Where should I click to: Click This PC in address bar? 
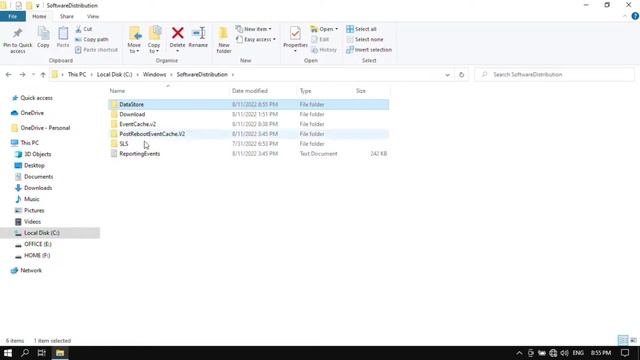(x=77, y=75)
